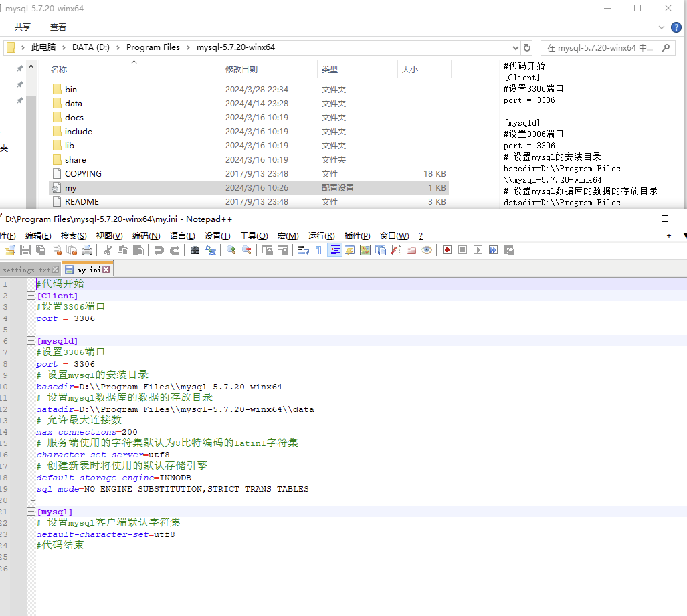Click the Print toolbar icon
687x616 pixels.
tap(87, 250)
